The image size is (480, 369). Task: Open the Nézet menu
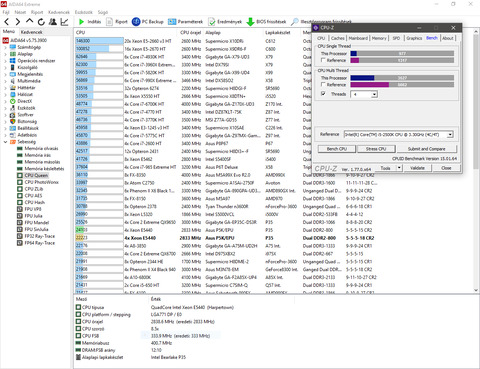20,12
